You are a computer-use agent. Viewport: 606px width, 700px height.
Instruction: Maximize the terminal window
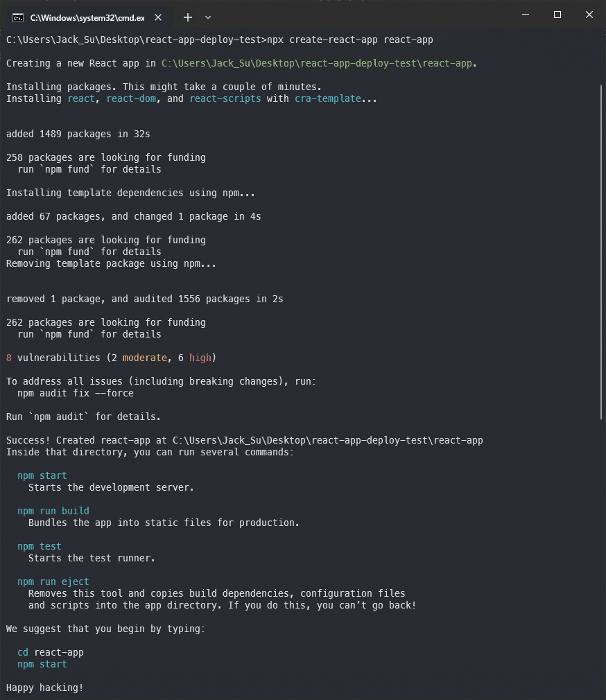point(557,15)
